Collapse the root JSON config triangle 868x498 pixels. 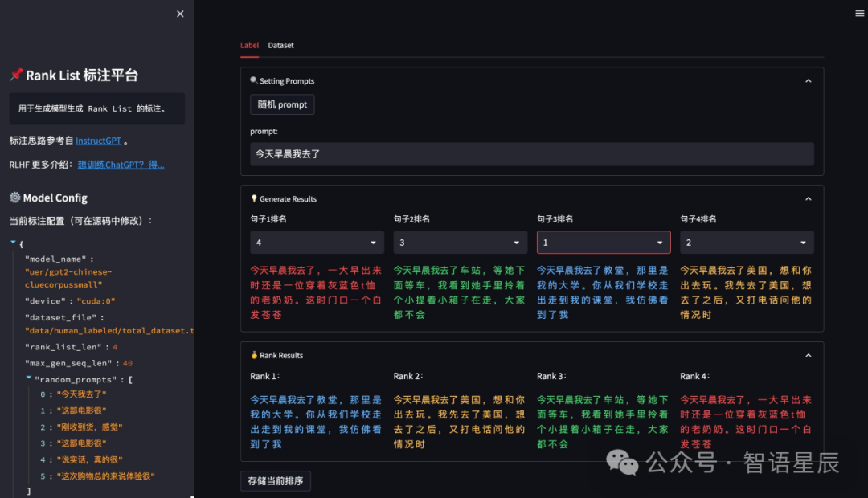[x=13, y=243]
